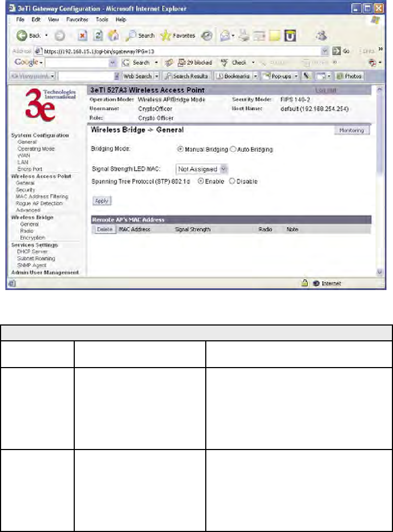Open Encryption under Wireless Bridge
Screen dimensions: 393x532
33,238
